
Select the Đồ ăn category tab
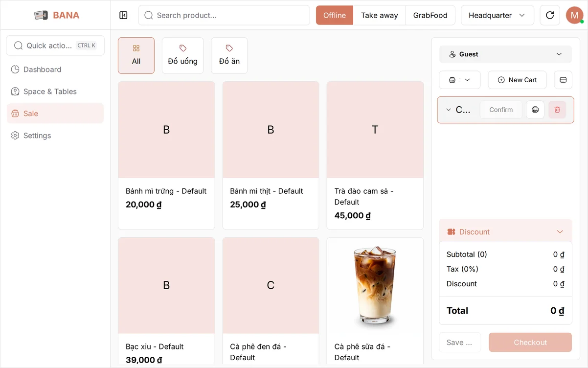click(x=229, y=55)
